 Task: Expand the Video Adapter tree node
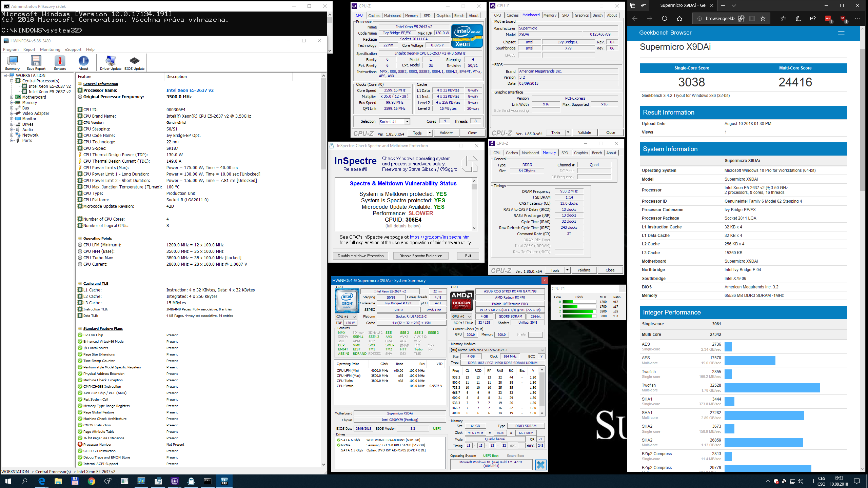coord(12,114)
